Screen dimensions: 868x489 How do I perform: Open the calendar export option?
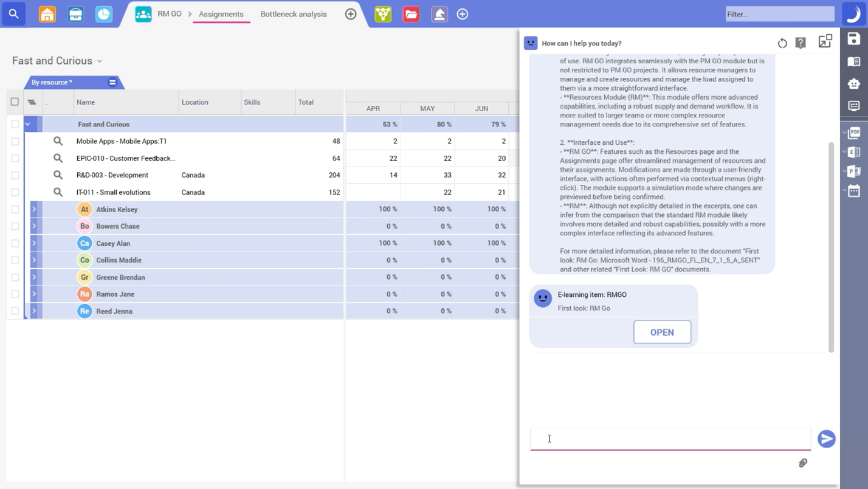tap(853, 190)
